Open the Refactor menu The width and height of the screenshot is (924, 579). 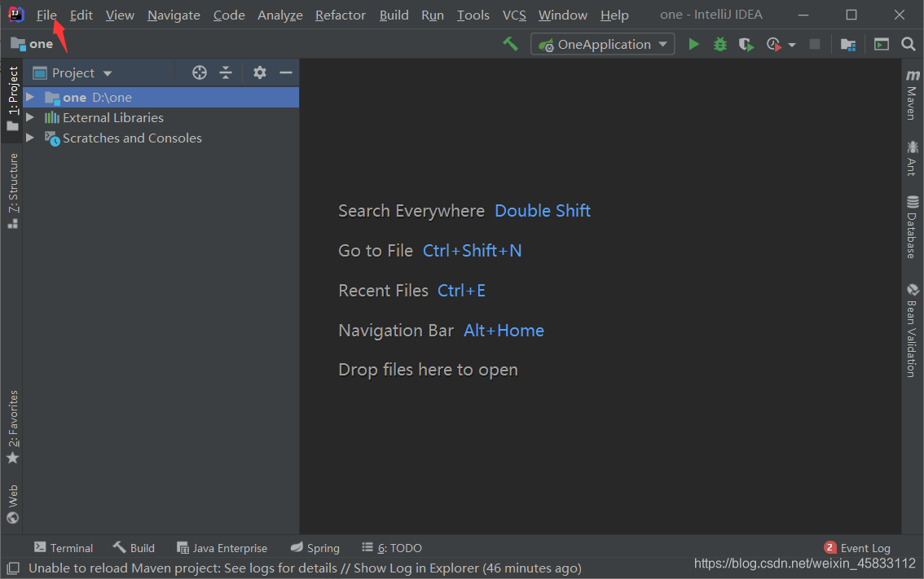coord(341,15)
